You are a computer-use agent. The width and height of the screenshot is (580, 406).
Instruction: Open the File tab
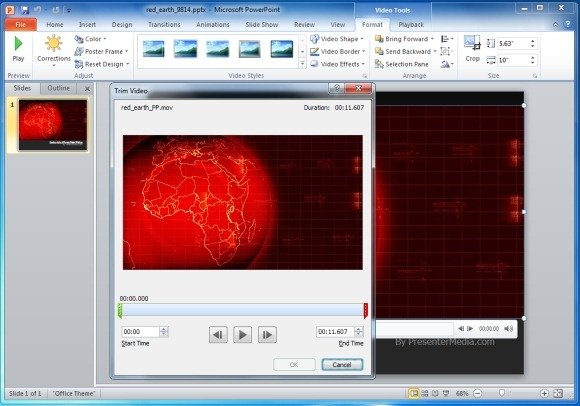[21, 24]
